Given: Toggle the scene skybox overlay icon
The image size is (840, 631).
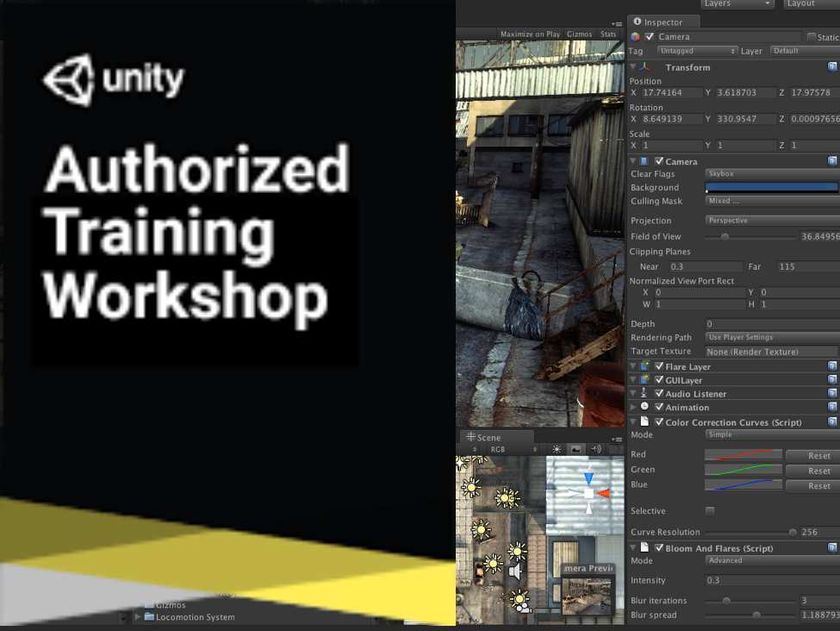Looking at the screenshot, I should (576, 449).
